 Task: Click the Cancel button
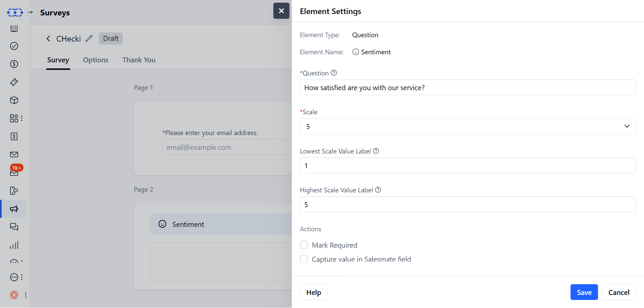[x=619, y=292]
